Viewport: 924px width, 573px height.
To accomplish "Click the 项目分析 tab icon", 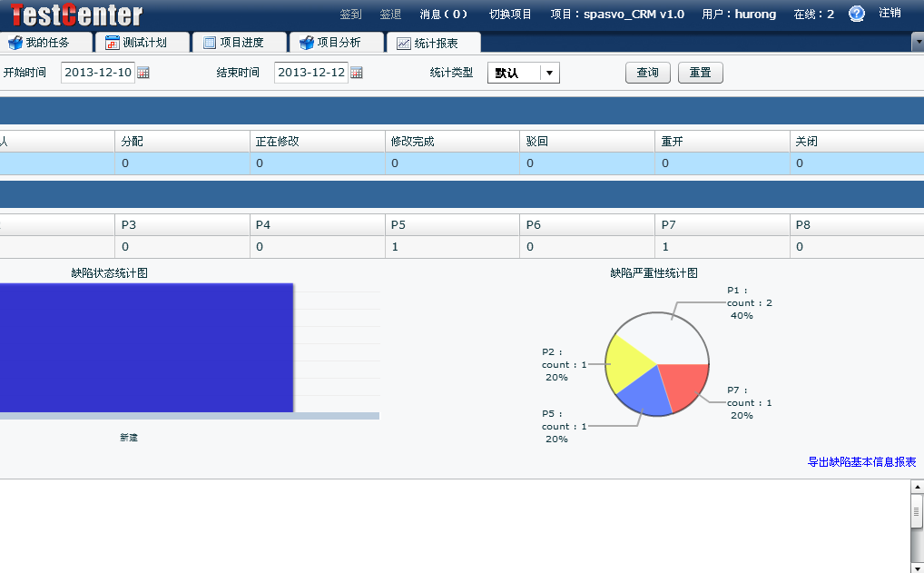I will pos(307,43).
